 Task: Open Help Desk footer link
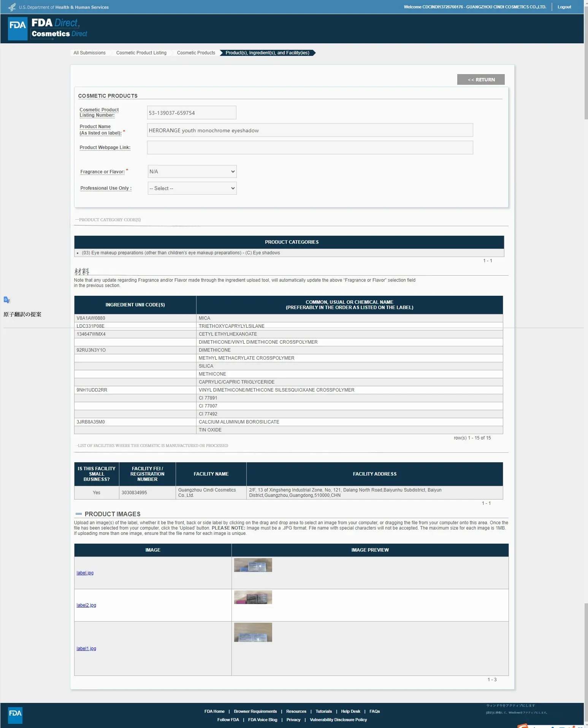350,711
